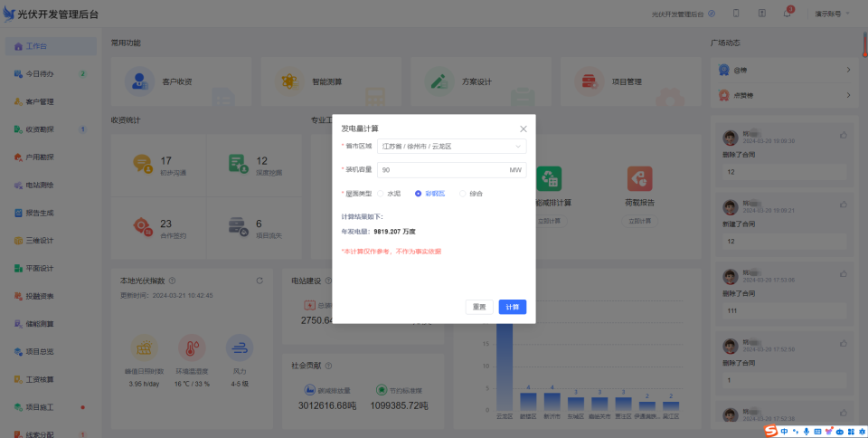
Task: Click the 环境温湿度 thermometer icon
Action: 192,348
